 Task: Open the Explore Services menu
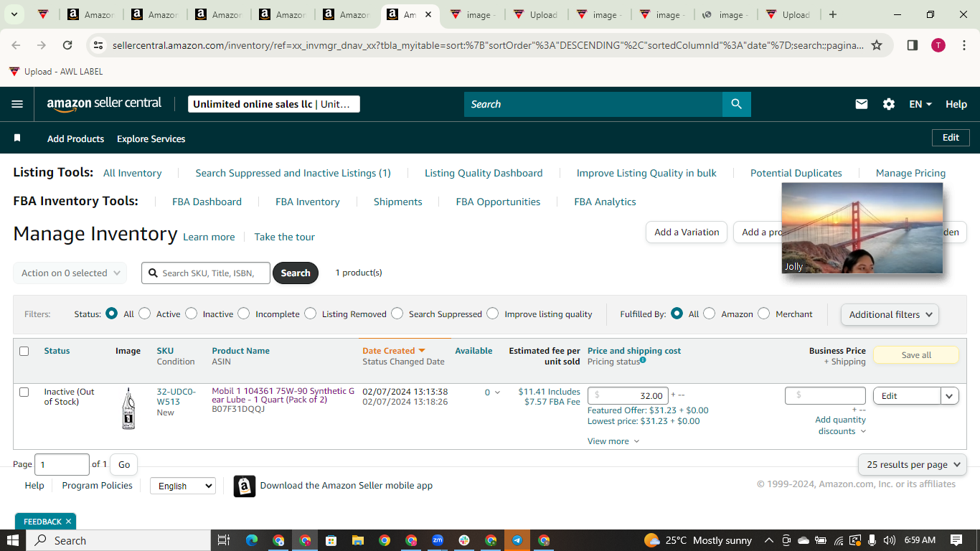(151, 138)
